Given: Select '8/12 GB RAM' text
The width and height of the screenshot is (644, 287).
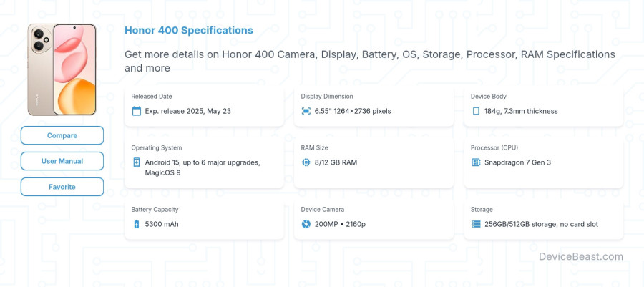Looking at the screenshot, I should (x=336, y=162).
